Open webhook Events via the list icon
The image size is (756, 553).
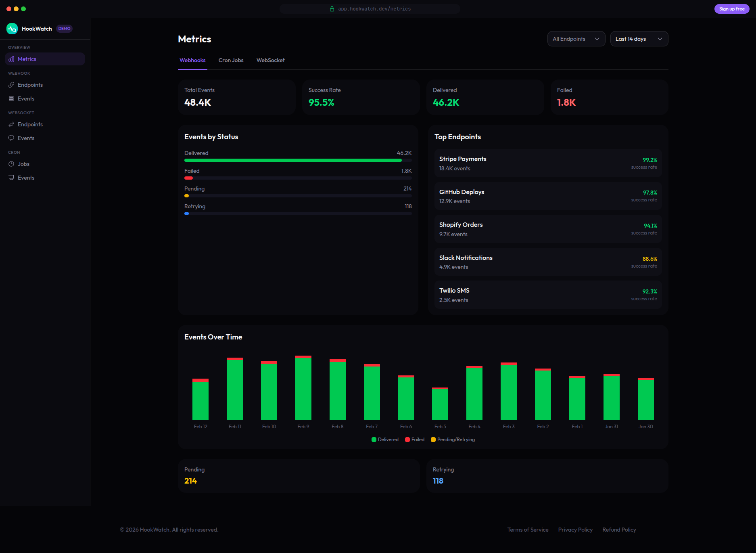pyautogui.click(x=12, y=98)
